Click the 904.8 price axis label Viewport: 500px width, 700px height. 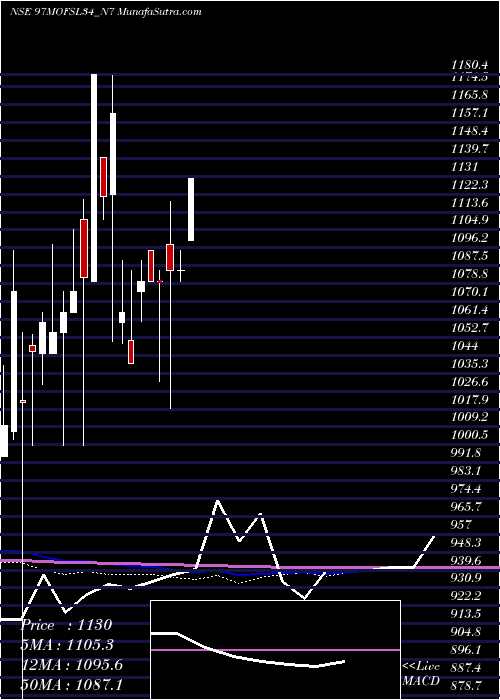click(x=467, y=632)
